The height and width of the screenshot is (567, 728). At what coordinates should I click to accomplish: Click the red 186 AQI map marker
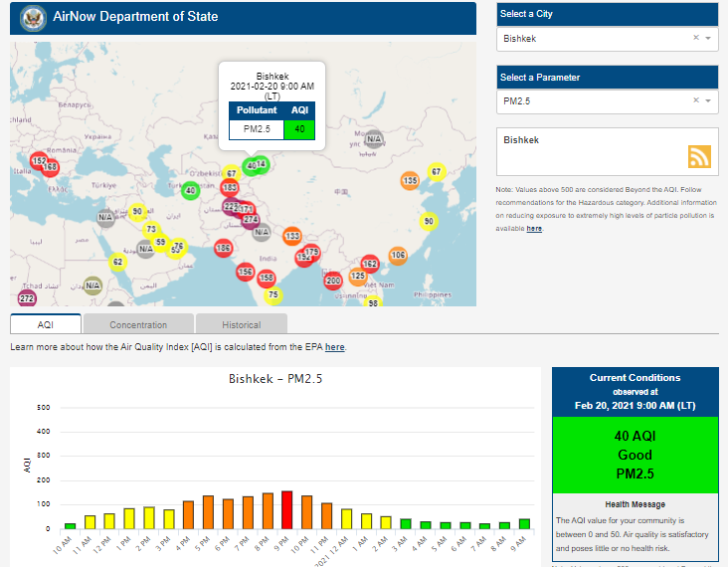pos(223,248)
